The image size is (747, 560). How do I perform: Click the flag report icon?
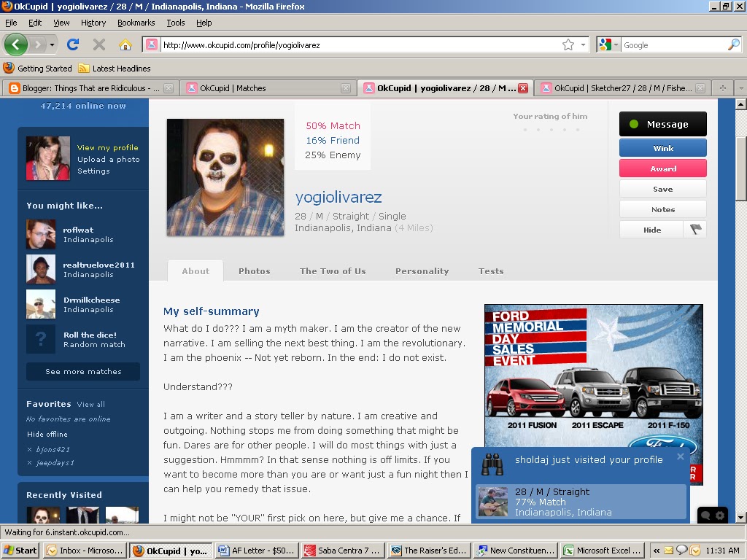pos(695,230)
